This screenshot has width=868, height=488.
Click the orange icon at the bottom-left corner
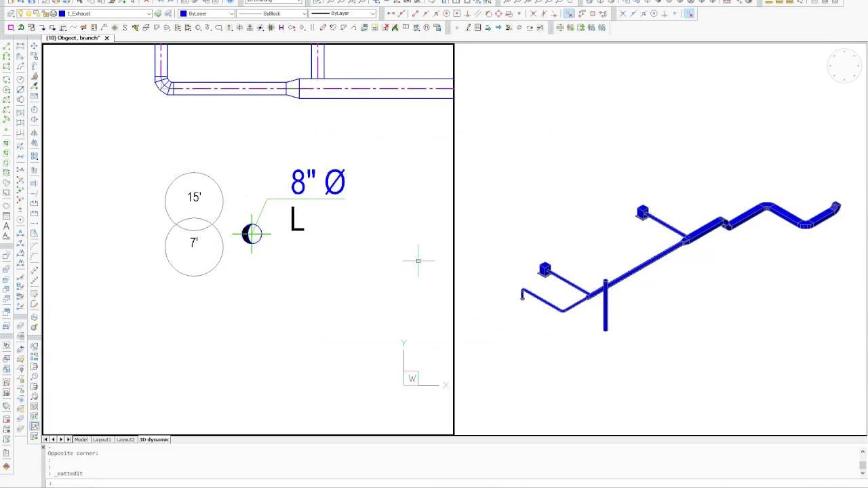point(6,466)
